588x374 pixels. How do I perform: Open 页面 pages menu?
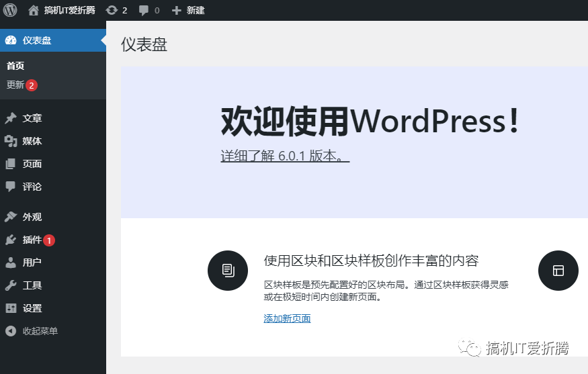click(32, 164)
